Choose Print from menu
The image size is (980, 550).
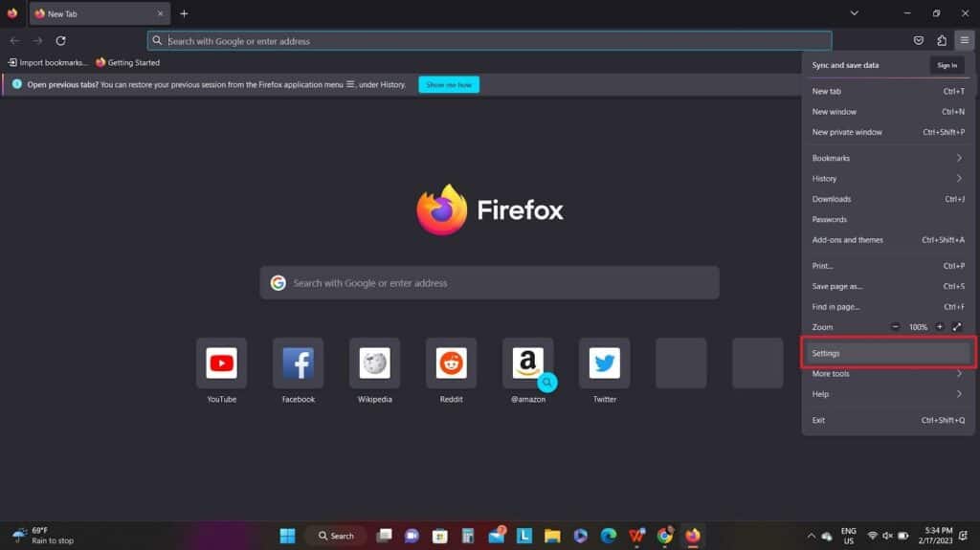tap(887, 266)
